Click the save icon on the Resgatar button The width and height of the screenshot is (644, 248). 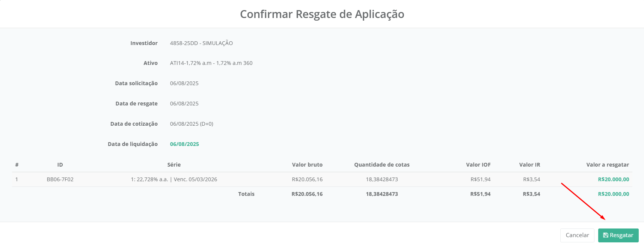[605, 235]
